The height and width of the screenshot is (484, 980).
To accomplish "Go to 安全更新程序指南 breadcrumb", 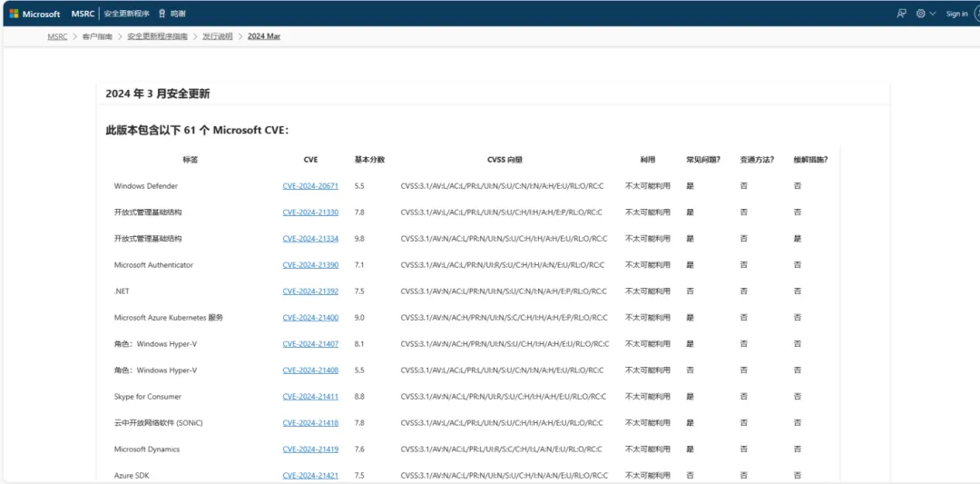I will (158, 36).
